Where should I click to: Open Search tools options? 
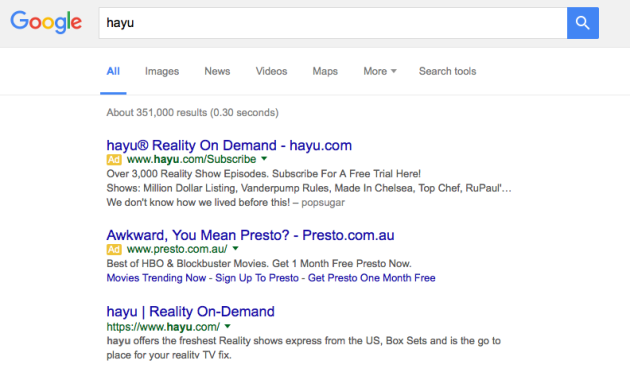[x=447, y=71]
